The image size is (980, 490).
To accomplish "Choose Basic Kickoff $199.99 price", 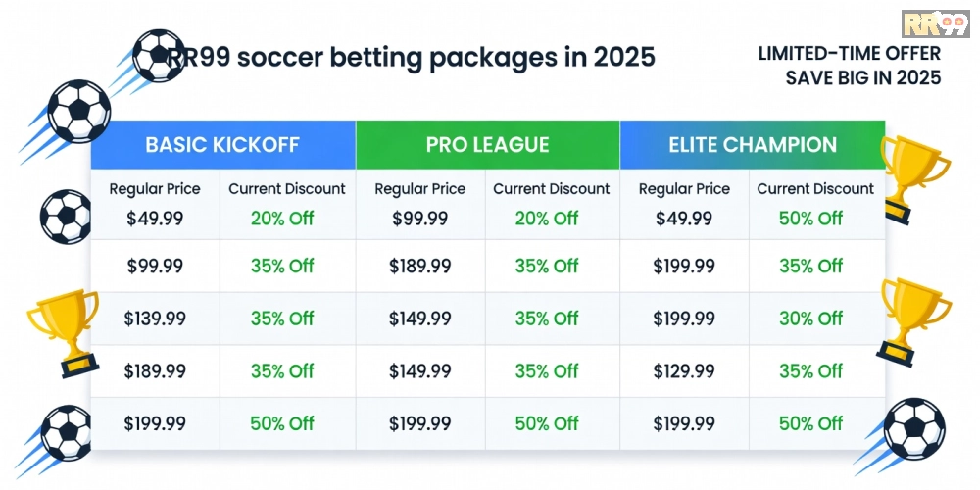I will [155, 423].
